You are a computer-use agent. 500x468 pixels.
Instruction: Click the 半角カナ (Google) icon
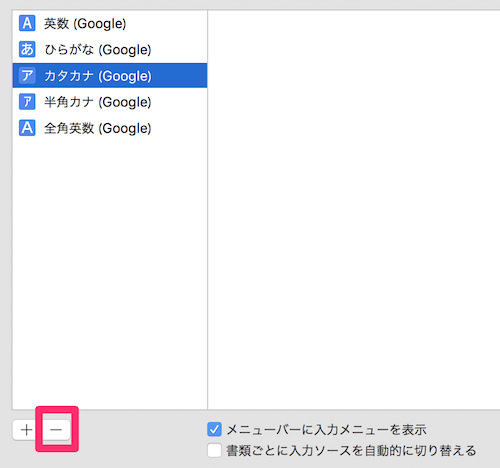click(x=27, y=102)
